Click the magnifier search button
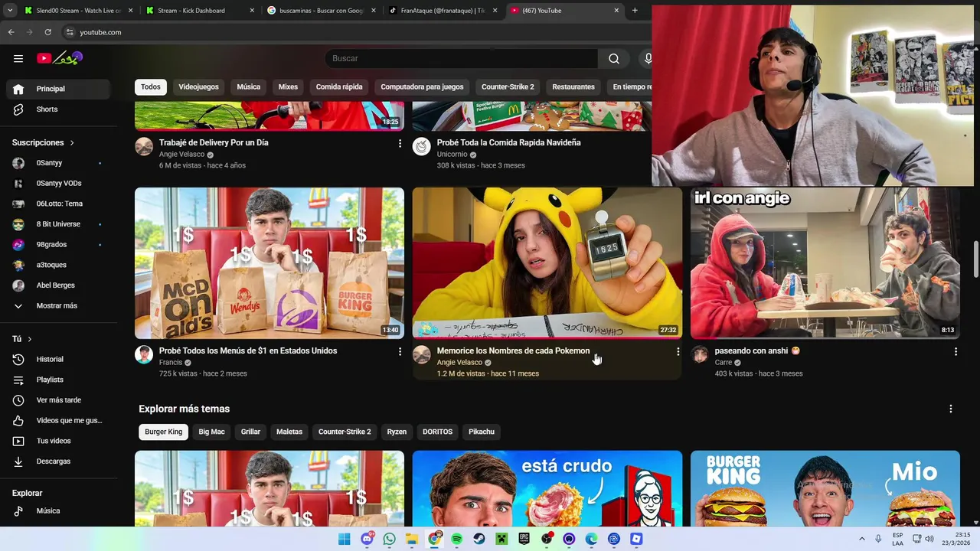This screenshot has height=551, width=980. pos(614,58)
